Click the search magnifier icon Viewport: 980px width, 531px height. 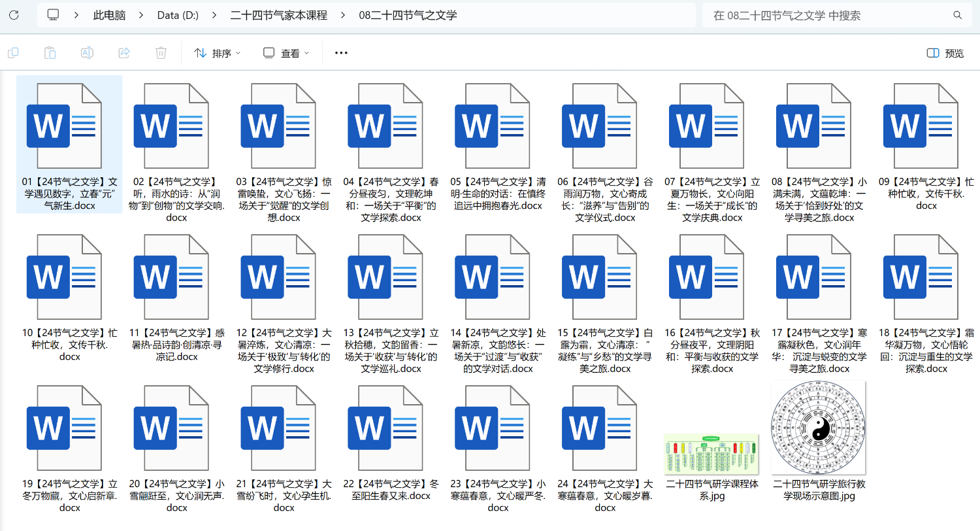coord(957,15)
